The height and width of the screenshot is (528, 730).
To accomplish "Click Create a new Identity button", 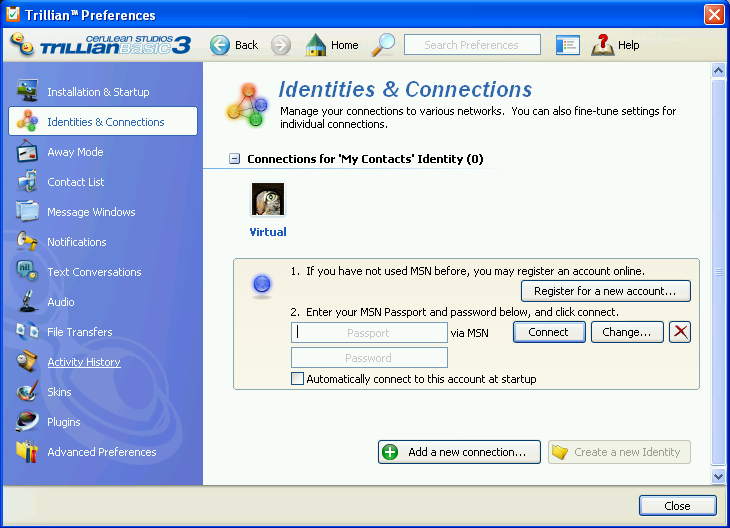I will click(619, 452).
